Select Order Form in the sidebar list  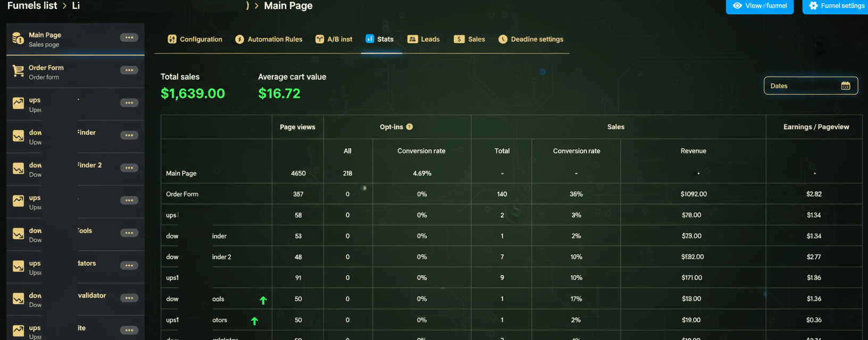pyautogui.click(x=75, y=72)
